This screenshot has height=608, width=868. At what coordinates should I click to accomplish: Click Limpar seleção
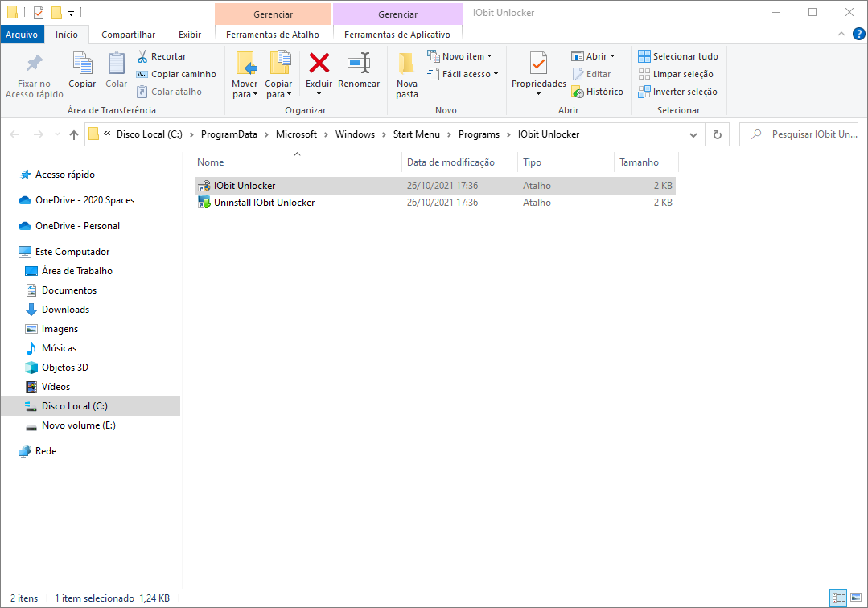676,74
